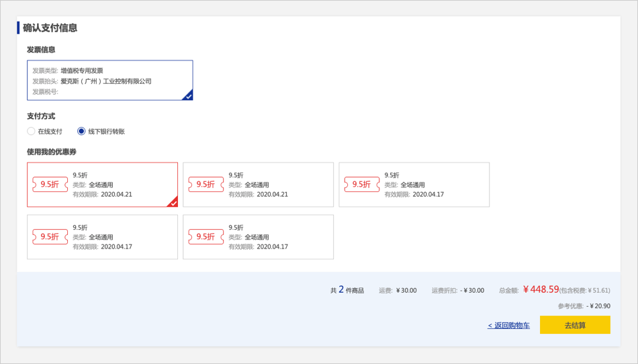Click the 确认支付信息 page heading
Screen dimensions: 638x364
[50, 28]
